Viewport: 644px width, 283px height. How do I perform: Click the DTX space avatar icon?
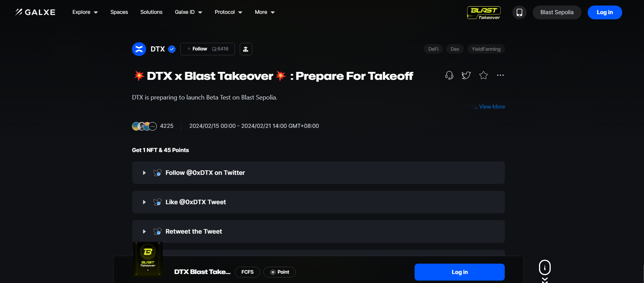pyautogui.click(x=139, y=49)
